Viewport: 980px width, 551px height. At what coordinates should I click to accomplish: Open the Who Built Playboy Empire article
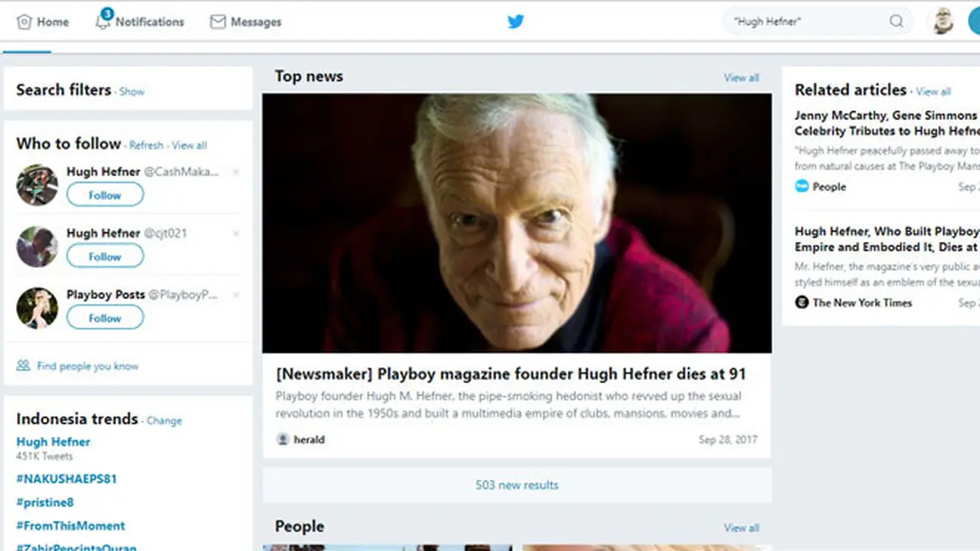[x=887, y=239]
